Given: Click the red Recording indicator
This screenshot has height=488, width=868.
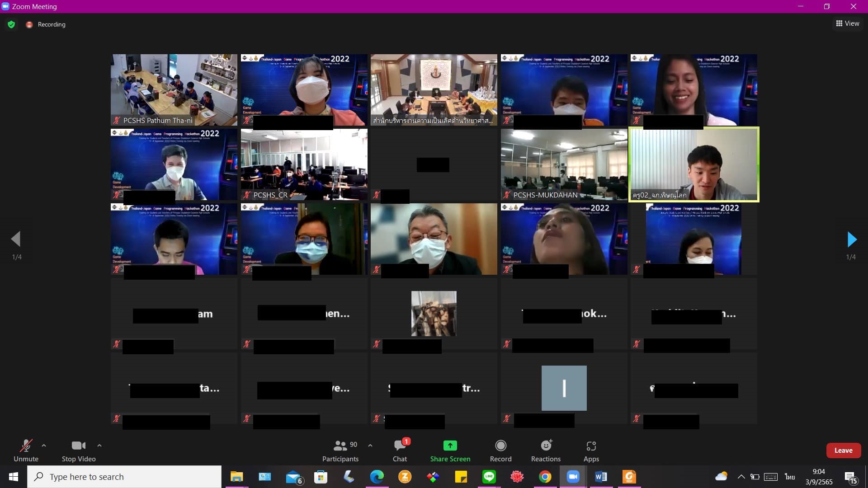Looking at the screenshot, I should pos(30,24).
